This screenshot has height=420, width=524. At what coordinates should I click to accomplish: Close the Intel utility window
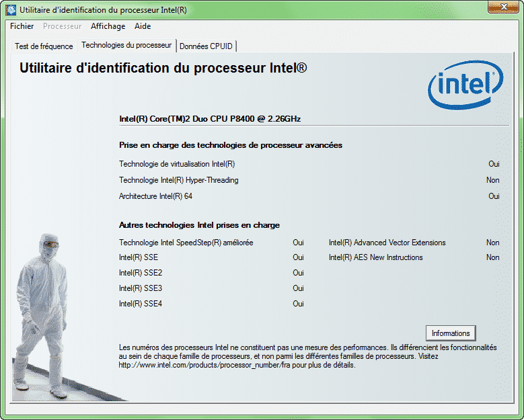coord(503,7)
